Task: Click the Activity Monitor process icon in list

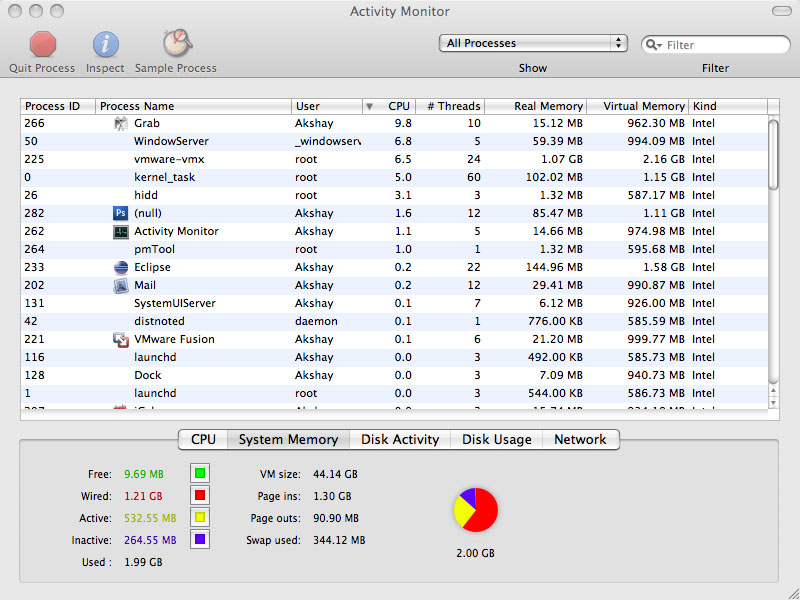Action: [120, 232]
